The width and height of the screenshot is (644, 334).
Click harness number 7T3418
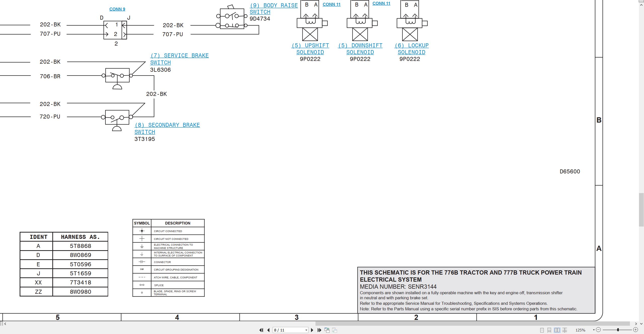80,282
